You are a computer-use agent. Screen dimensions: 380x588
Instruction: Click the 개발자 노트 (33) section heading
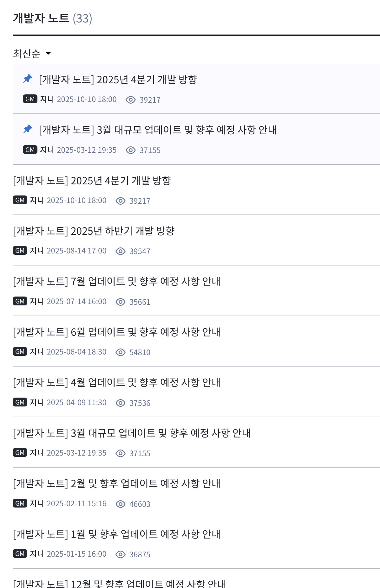pyautogui.click(x=52, y=18)
